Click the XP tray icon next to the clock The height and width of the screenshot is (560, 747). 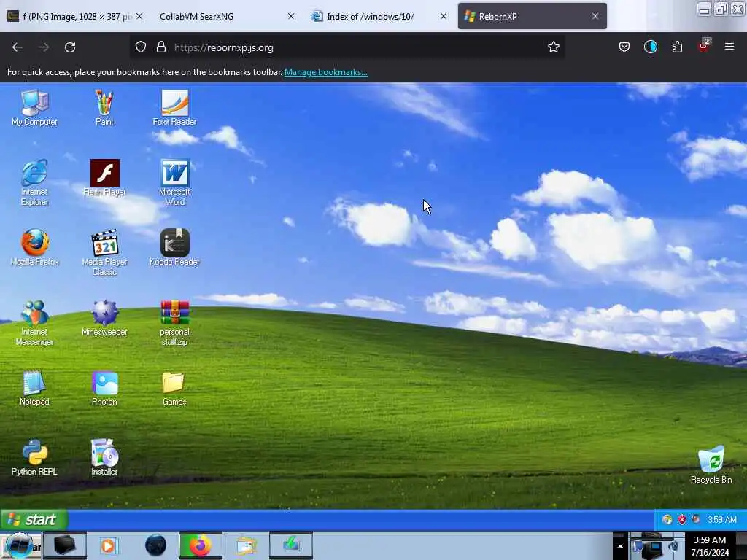696,519
